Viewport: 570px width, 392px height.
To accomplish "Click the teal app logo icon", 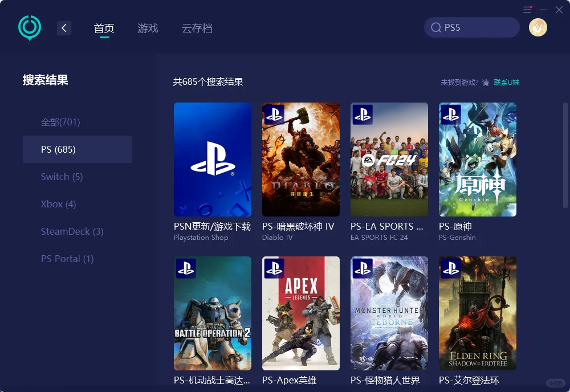I will click(x=30, y=27).
